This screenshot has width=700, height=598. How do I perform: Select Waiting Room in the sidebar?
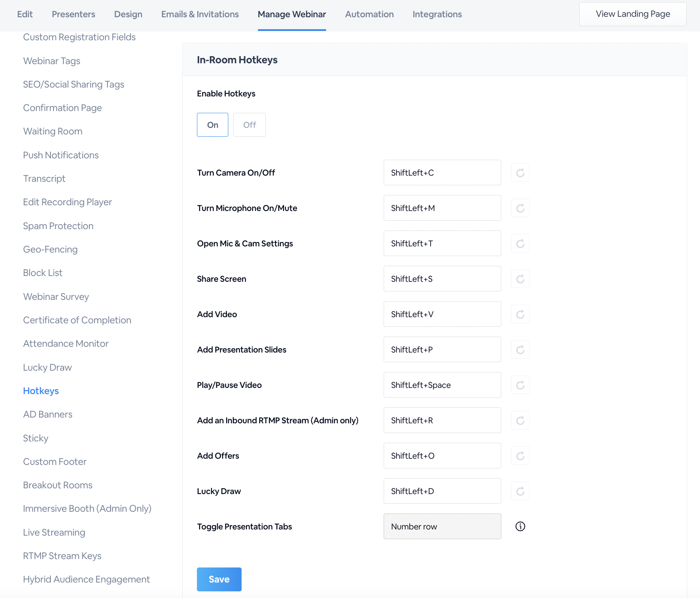(x=53, y=131)
